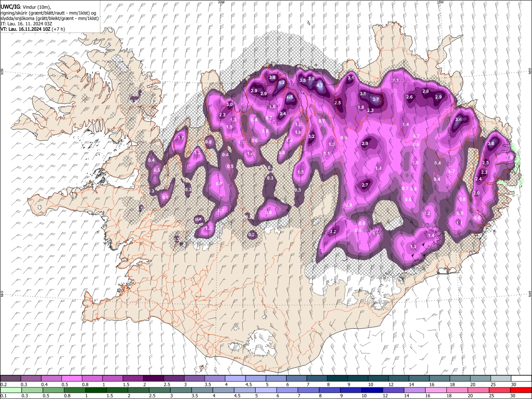Click the violet 12–14 rain legend swatch

tap(393, 390)
